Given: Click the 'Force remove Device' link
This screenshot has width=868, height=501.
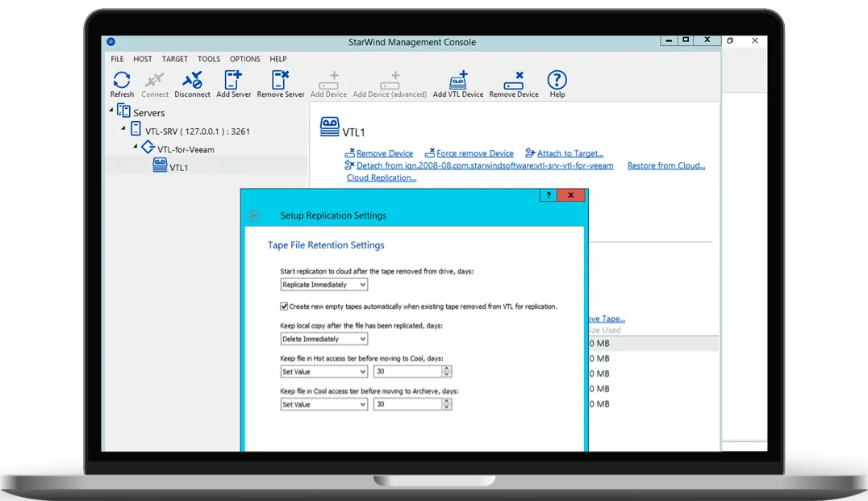Looking at the screenshot, I should (475, 153).
